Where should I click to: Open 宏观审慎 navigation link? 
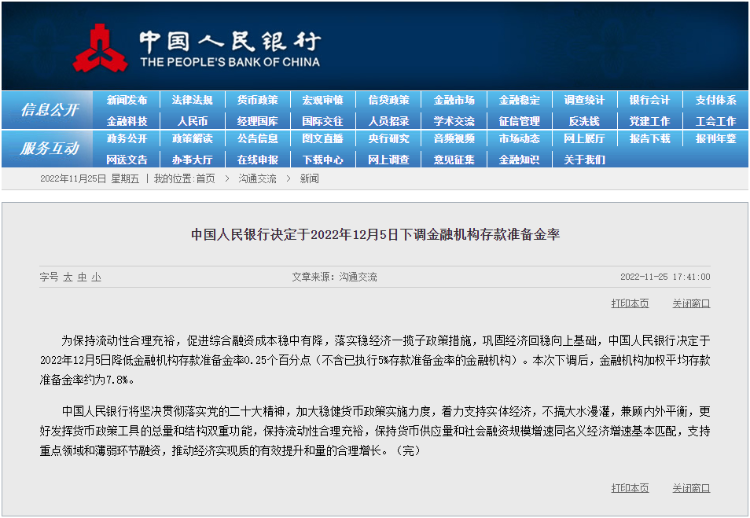(x=322, y=100)
